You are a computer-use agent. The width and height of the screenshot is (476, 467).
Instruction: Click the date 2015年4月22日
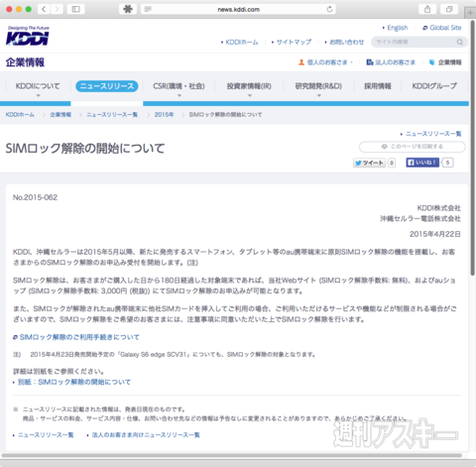(435, 234)
